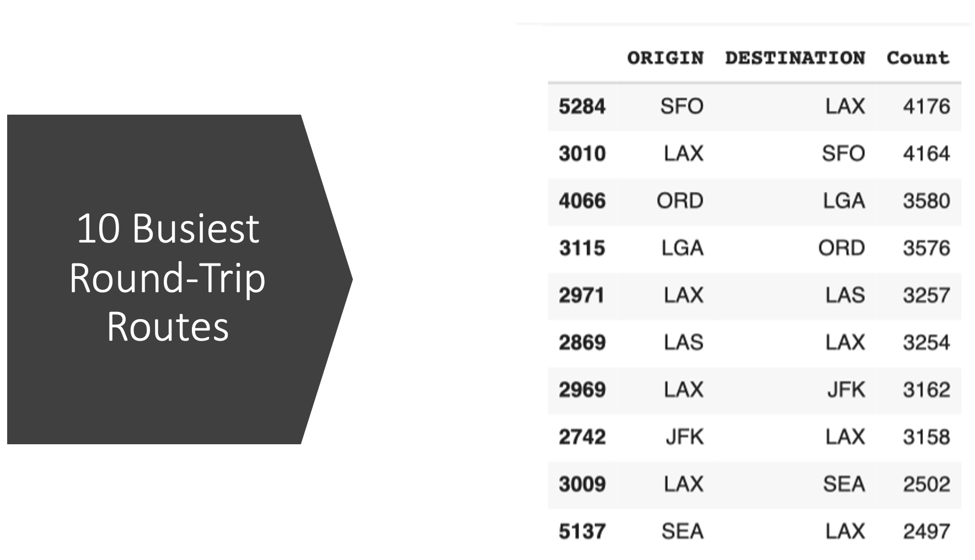Select count value 4176
The width and height of the screenshot is (975, 560).
point(926,106)
